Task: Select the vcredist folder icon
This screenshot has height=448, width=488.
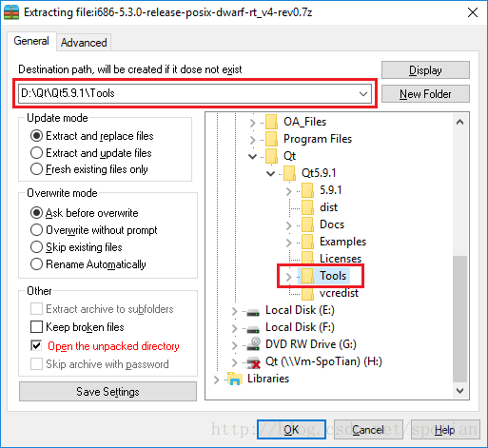Action: pos(307,293)
